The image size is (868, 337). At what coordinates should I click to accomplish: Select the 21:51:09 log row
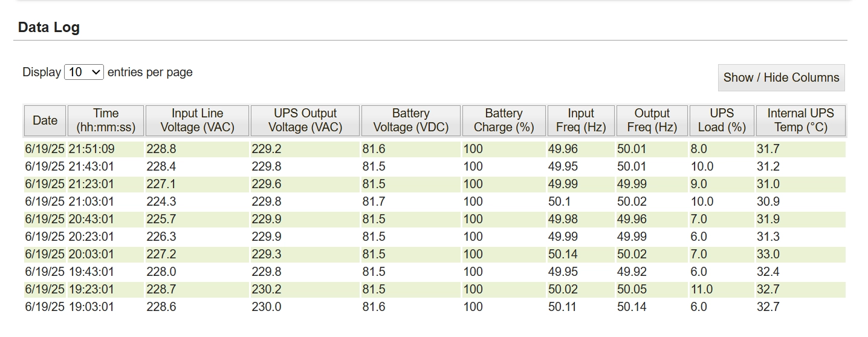click(x=435, y=149)
